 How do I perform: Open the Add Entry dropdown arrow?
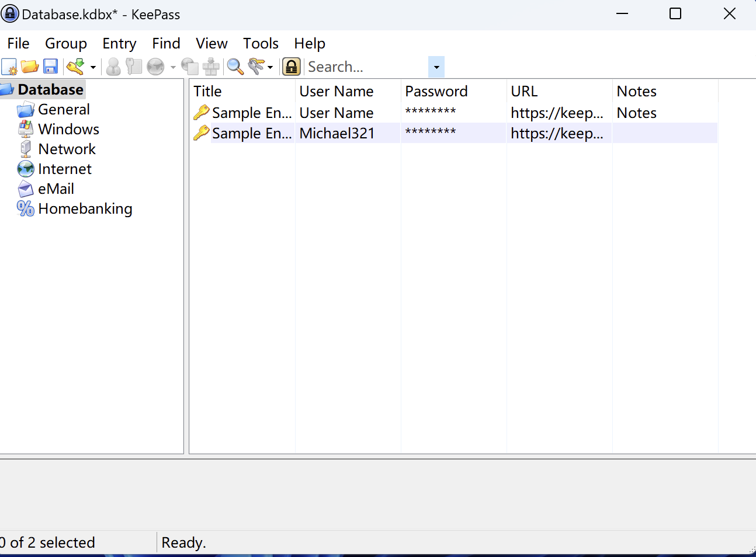coord(93,68)
